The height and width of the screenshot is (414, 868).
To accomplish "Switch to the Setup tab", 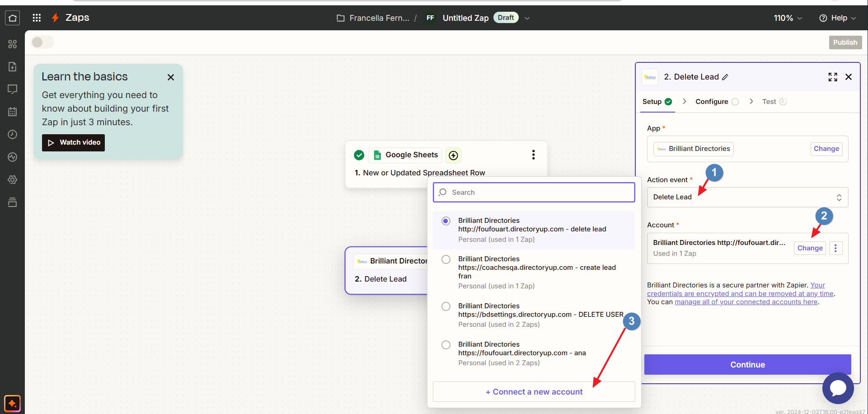I will 657,102.
